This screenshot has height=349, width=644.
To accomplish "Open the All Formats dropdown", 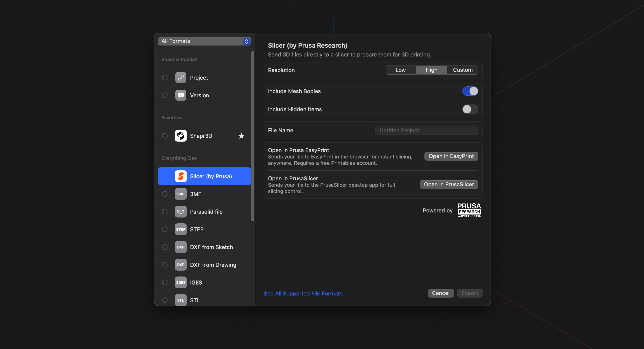I will (x=204, y=41).
